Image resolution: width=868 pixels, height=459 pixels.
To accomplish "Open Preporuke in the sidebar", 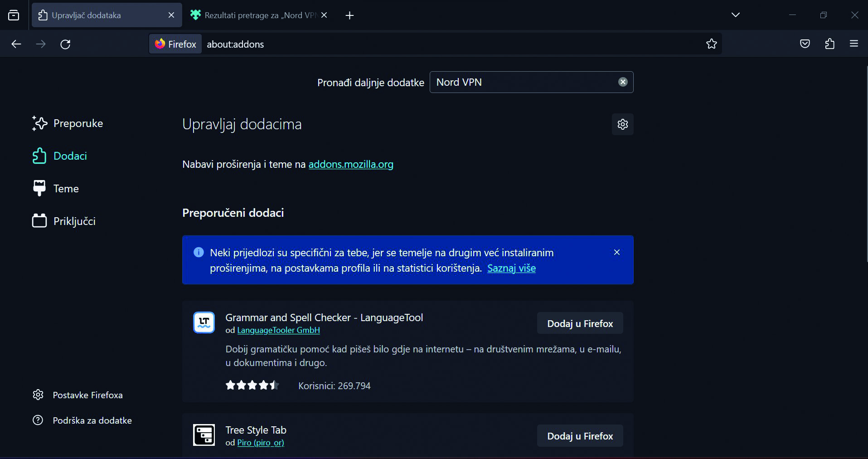I will [78, 123].
